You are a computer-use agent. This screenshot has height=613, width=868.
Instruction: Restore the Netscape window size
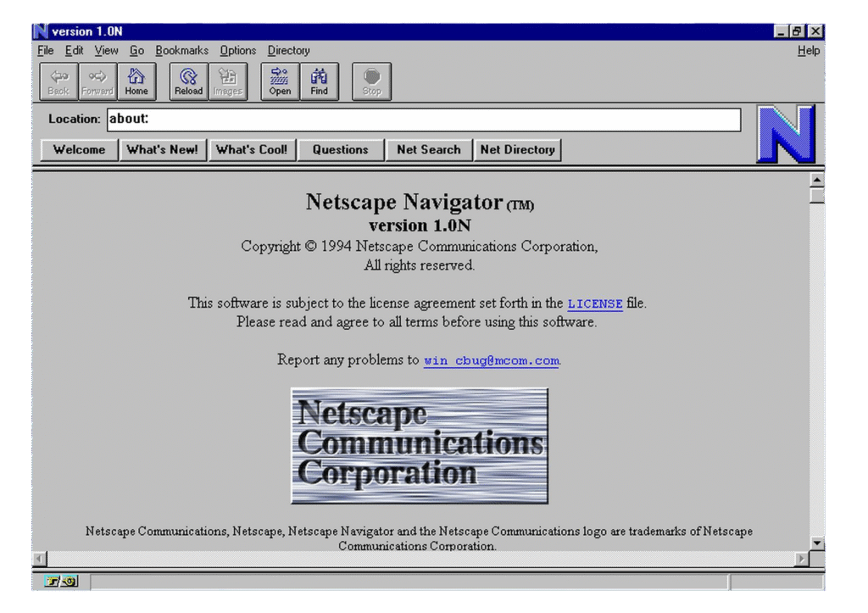[x=796, y=31]
